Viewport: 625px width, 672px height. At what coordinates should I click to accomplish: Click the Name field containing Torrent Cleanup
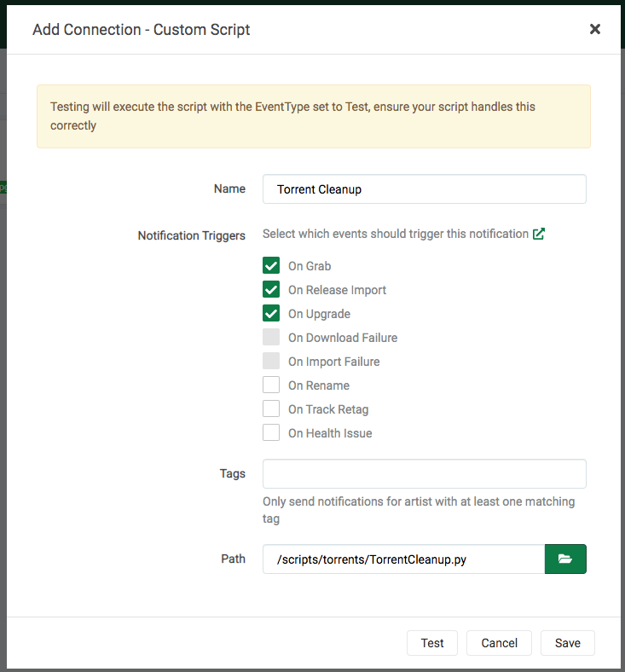pos(424,189)
